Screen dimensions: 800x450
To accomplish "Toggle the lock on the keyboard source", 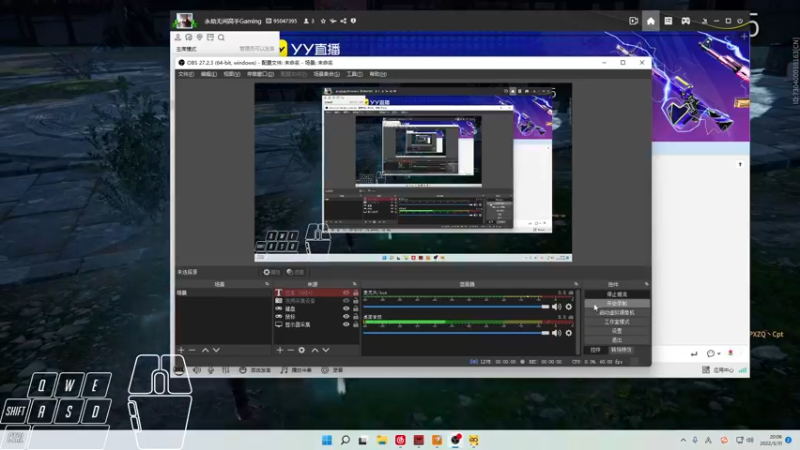I will tap(356, 309).
